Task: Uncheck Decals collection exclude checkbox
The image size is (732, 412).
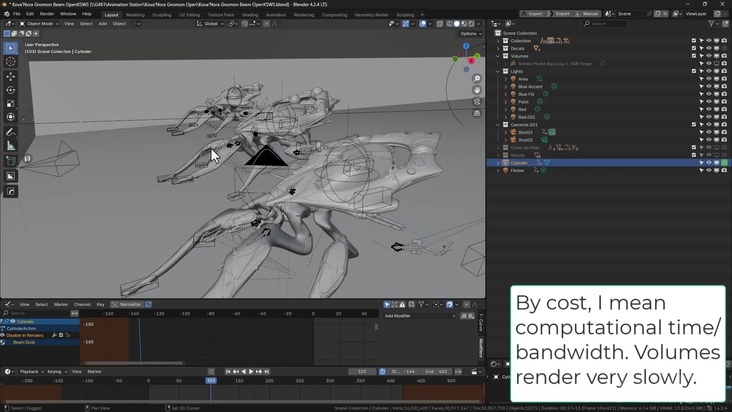Action: (694, 48)
